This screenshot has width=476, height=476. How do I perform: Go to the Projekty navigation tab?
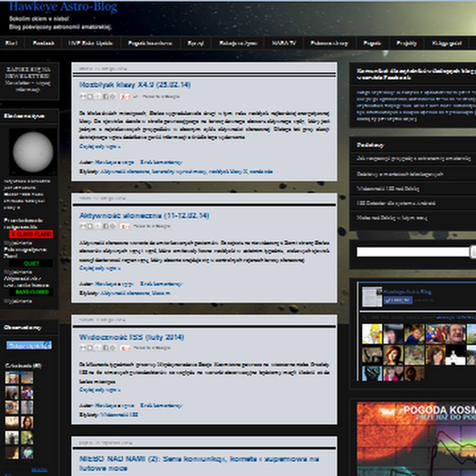(x=406, y=43)
